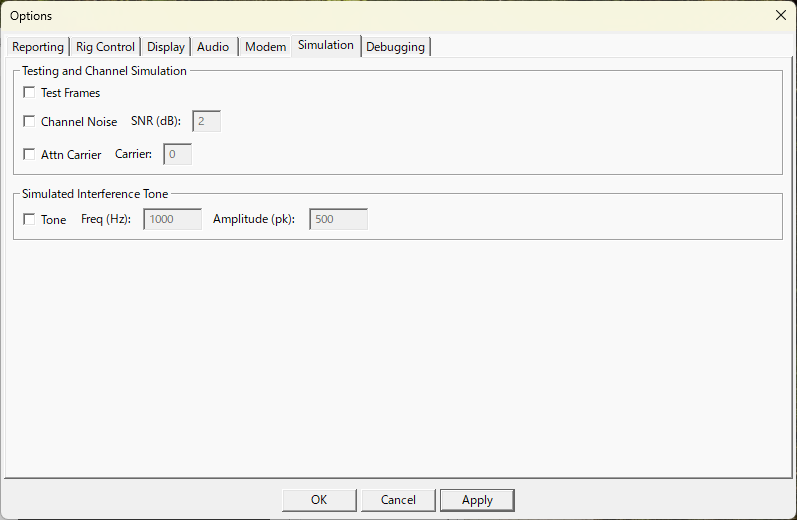
Task: Go to the Audio tab
Action: (213, 47)
